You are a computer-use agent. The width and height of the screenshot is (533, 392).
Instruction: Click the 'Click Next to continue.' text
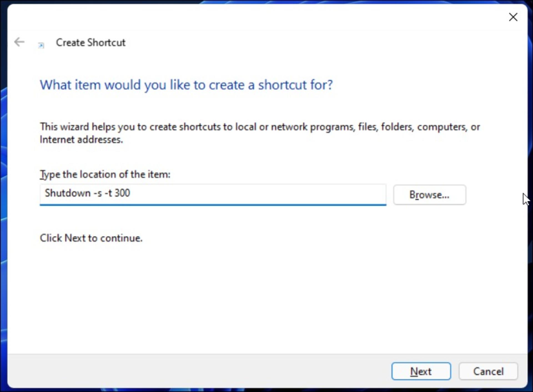tap(91, 238)
